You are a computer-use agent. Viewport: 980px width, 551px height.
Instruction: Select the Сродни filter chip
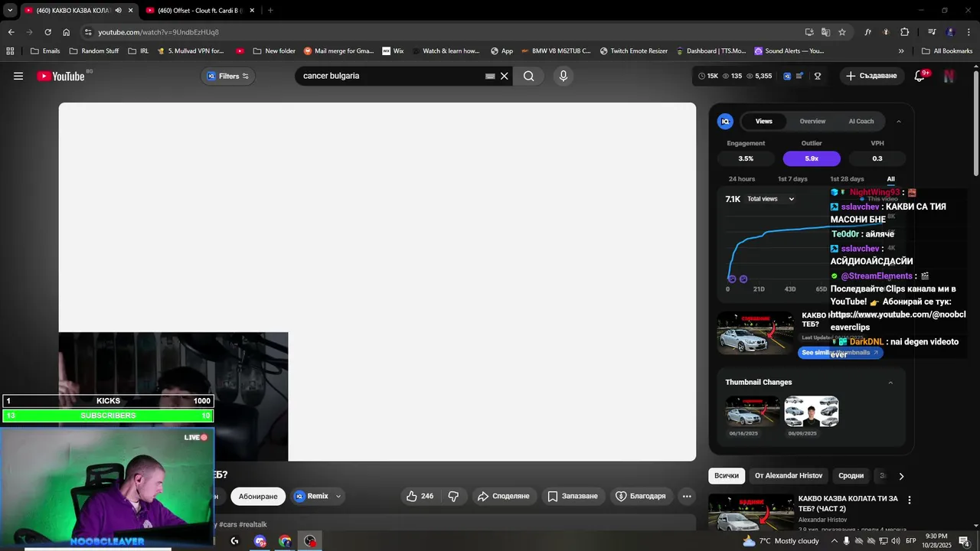tap(851, 476)
